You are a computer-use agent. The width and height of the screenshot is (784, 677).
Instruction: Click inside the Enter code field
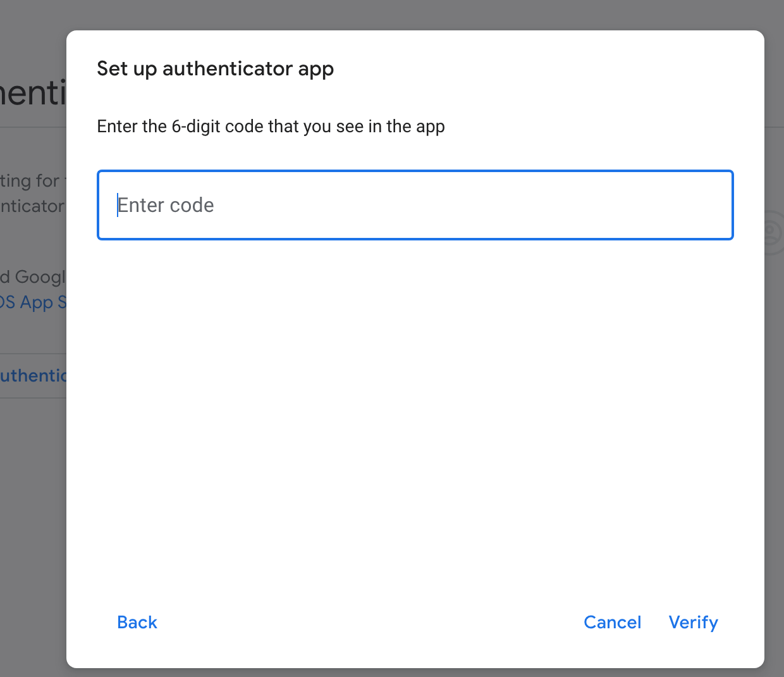coord(415,205)
